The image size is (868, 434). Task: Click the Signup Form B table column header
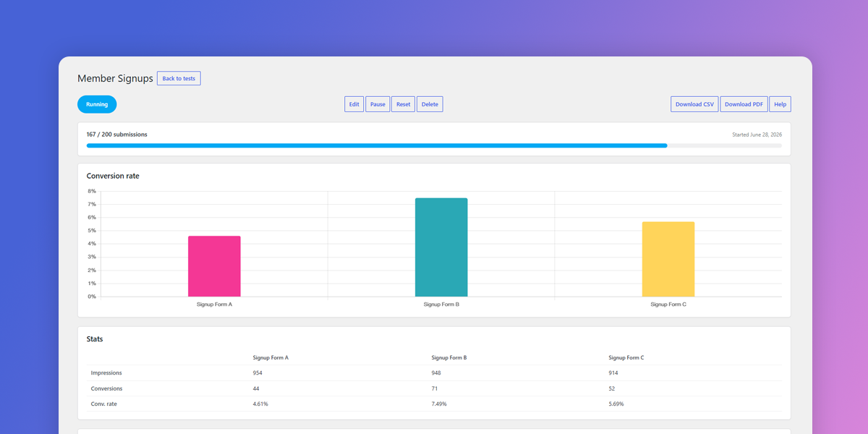[x=449, y=358]
